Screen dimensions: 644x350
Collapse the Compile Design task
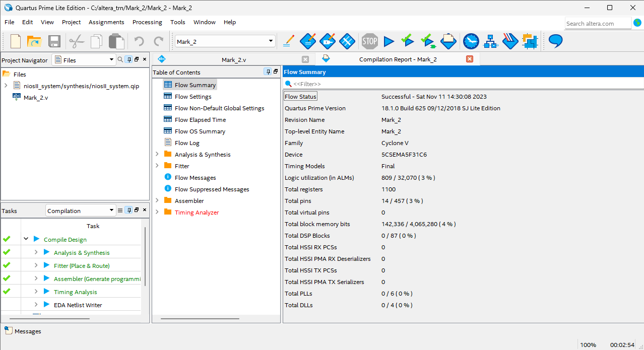[x=26, y=239]
